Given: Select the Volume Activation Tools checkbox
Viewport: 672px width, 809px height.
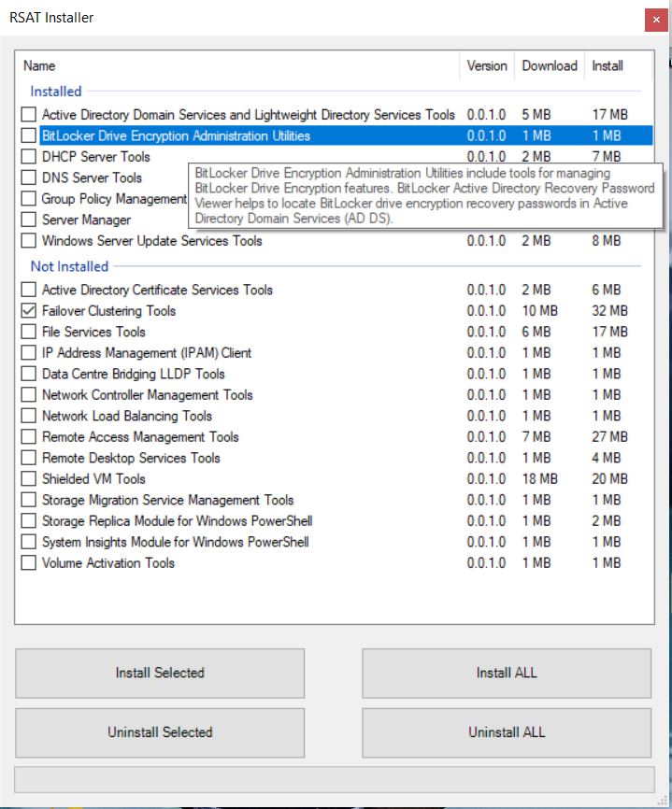Looking at the screenshot, I should 29,563.
